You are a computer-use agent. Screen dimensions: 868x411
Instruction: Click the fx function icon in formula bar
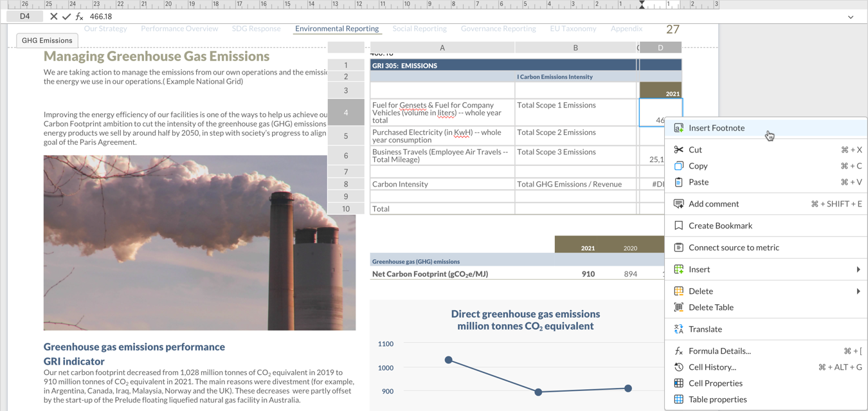[79, 17]
